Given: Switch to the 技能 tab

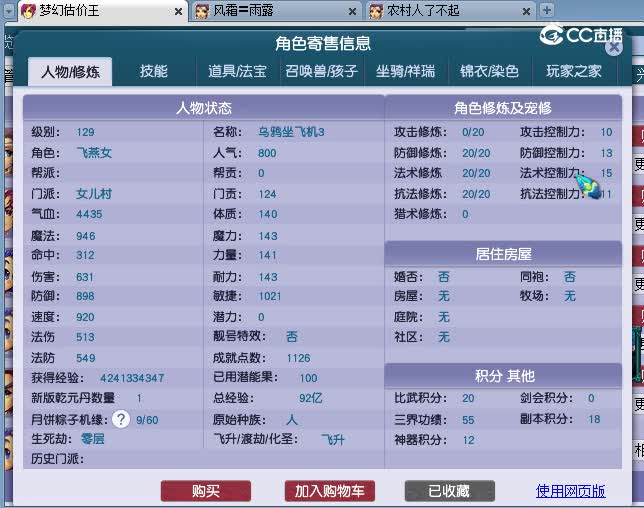Looking at the screenshot, I should point(154,71).
